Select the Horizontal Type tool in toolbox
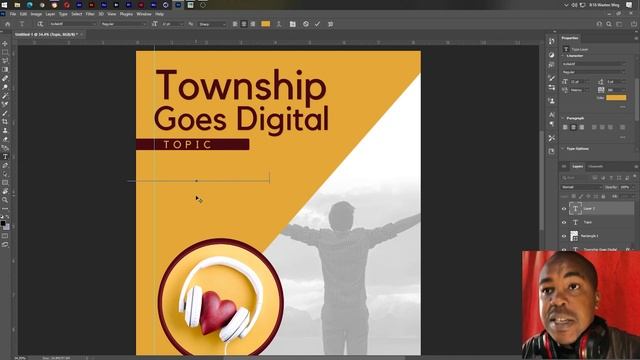The width and height of the screenshot is (640, 360). 5,157
